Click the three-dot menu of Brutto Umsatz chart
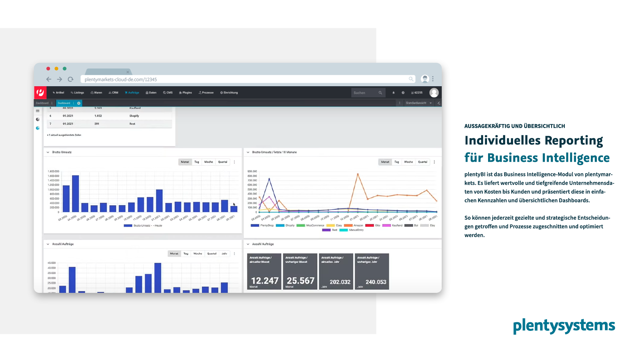The width and height of the screenshot is (644, 362). click(x=234, y=162)
